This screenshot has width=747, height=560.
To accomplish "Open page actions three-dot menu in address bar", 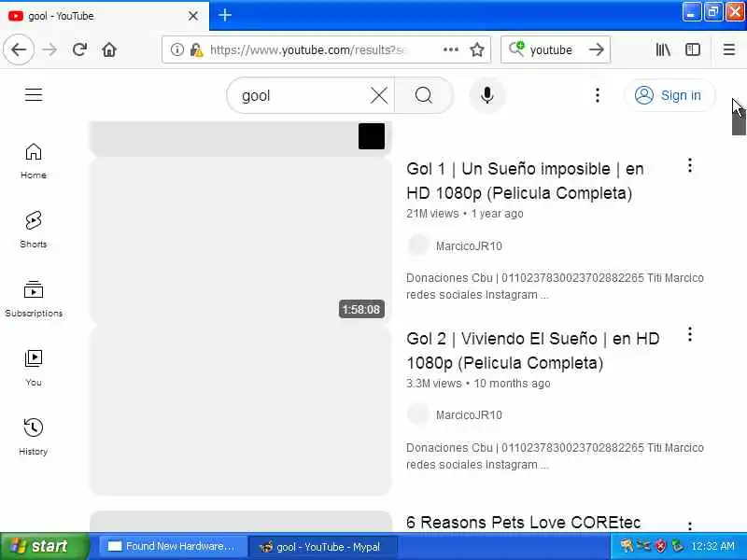I will click(x=451, y=49).
